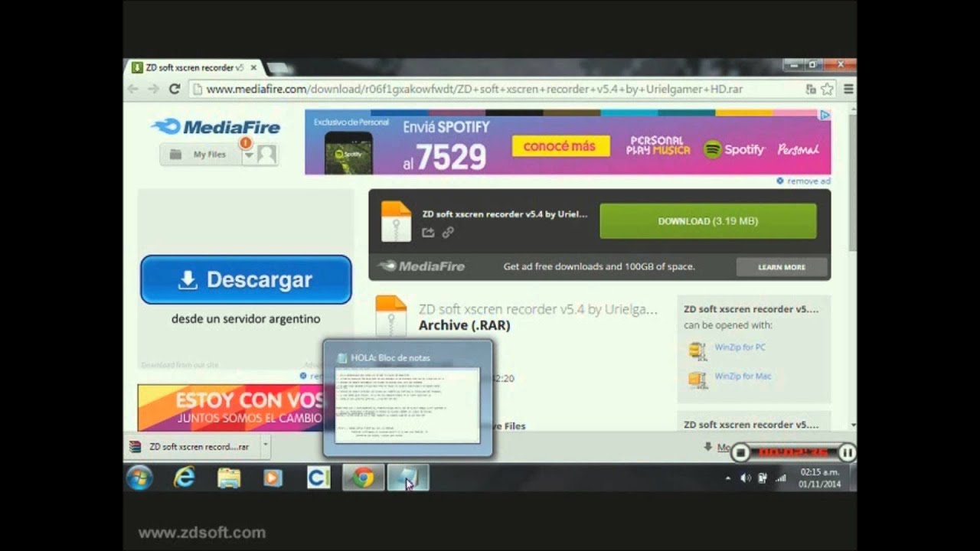Click the 'ZD soft xscren recorder v5.4 by Urielga...' title
Screen dimensions: 980x551
pyautogui.click(x=538, y=309)
